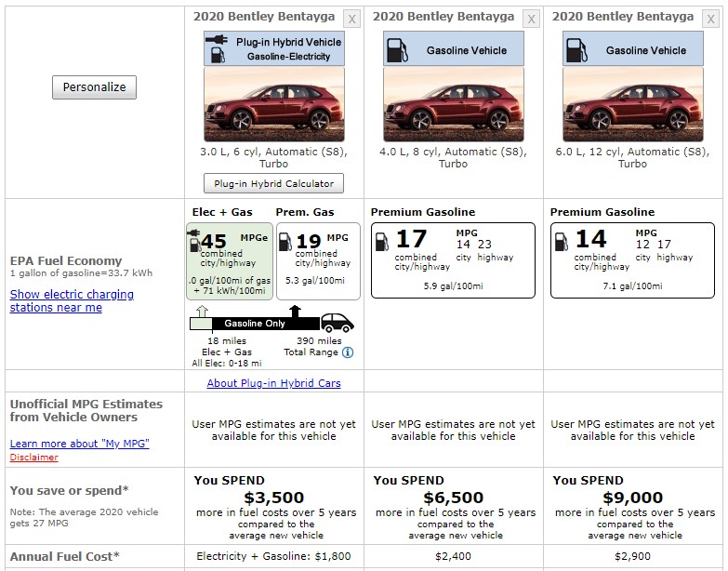Click the solid arrow above Gasoline Only bar

295,311
